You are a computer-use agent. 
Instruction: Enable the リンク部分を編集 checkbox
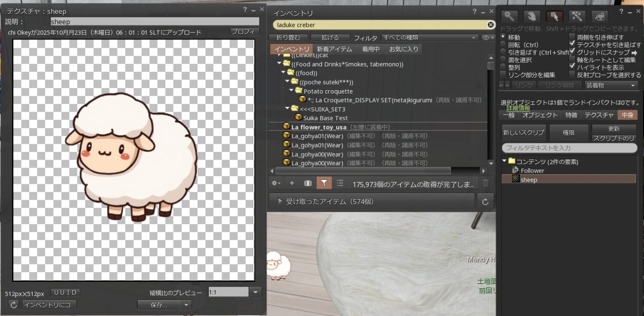[x=503, y=75]
